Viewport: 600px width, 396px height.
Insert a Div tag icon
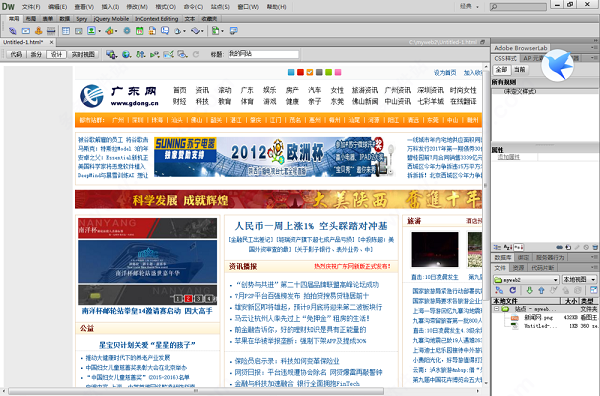coord(78,31)
